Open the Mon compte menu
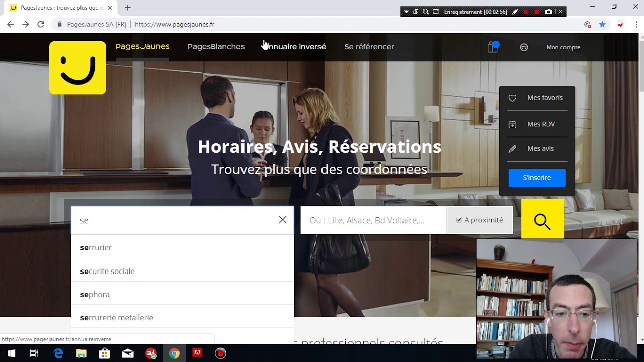The width and height of the screenshot is (644, 362). 563,47
